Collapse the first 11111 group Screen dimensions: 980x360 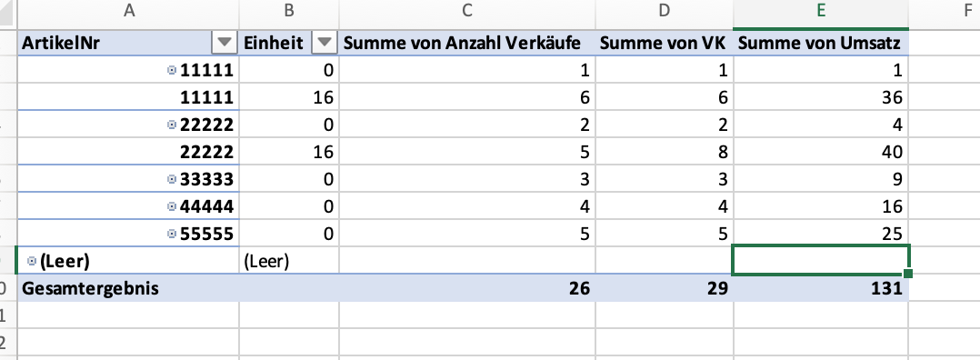[x=172, y=71]
